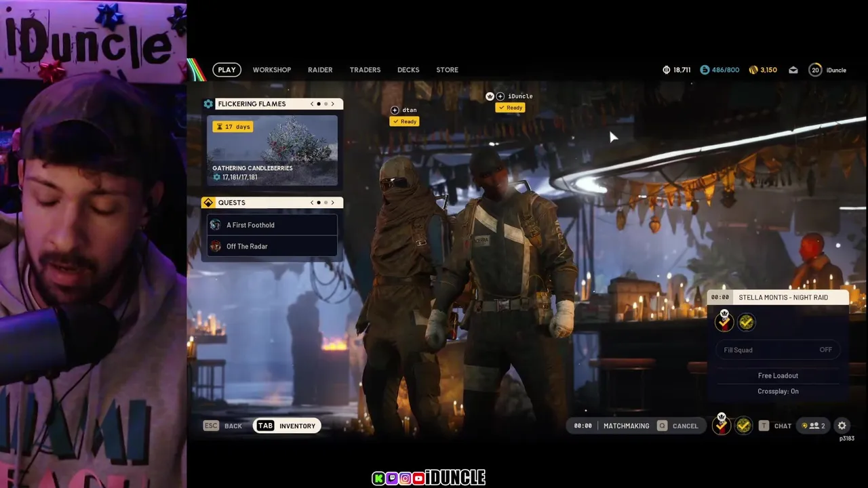
Task: Go to previous Flickering Flames page arrow
Action: coord(312,104)
